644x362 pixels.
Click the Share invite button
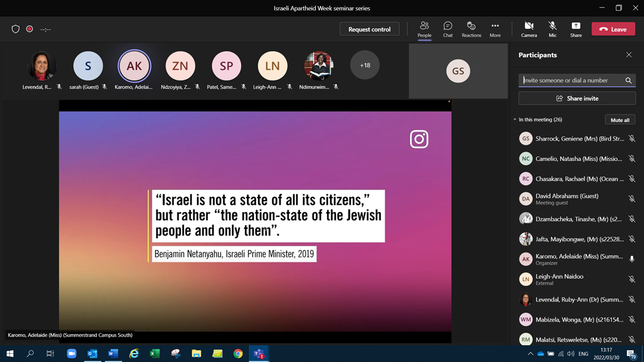click(577, 98)
